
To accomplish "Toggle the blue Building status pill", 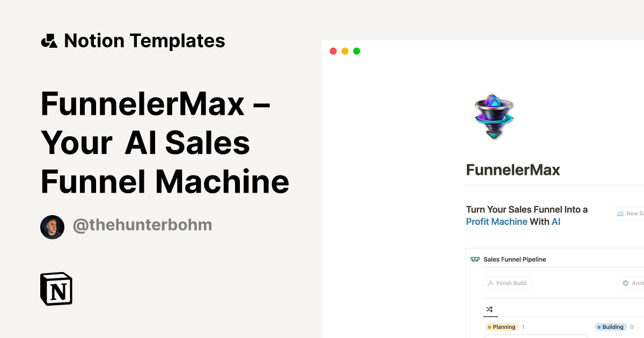I will 610,327.
